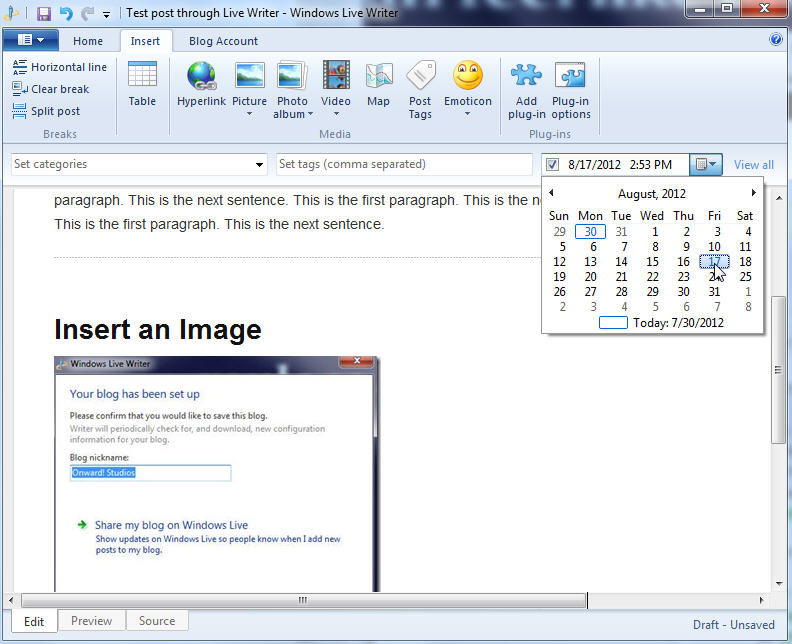This screenshot has width=792, height=644.
Task: Go to previous month in calendar
Action: (551, 192)
